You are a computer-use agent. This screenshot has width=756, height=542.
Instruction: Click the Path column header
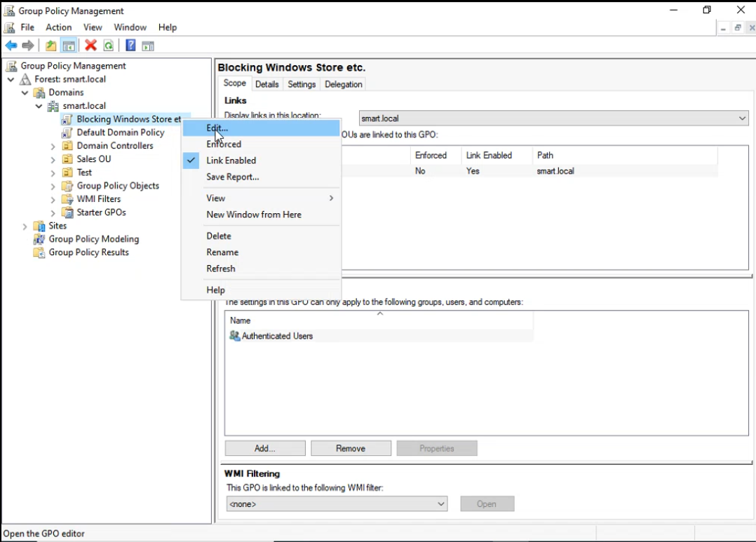pos(625,155)
